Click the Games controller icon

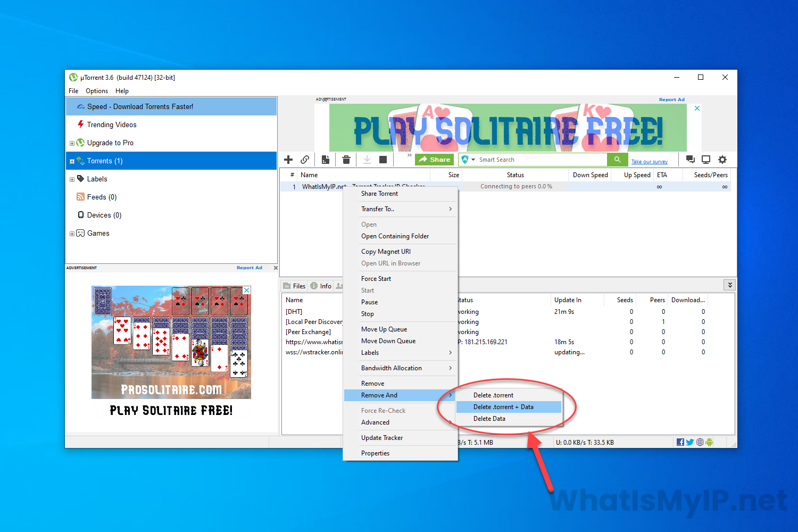[81, 233]
